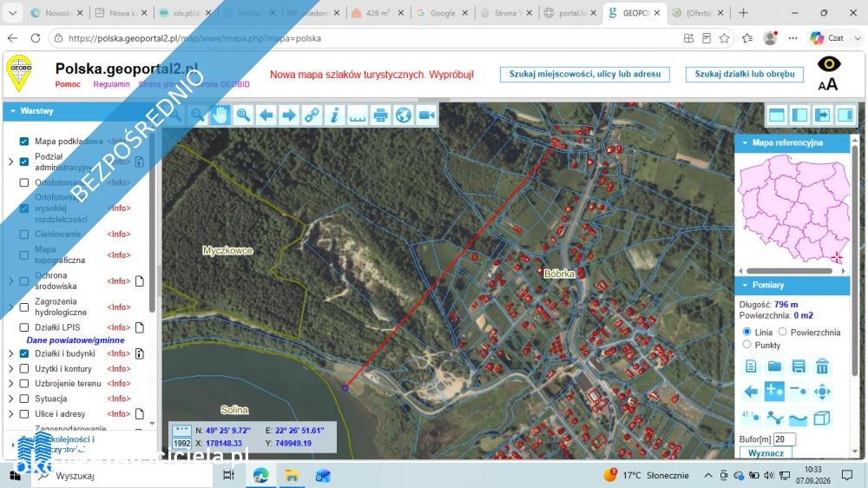Image resolution: width=868 pixels, height=488 pixels.
Task: Delete measurements with the trash icon
Action: [x=822, y=366]
